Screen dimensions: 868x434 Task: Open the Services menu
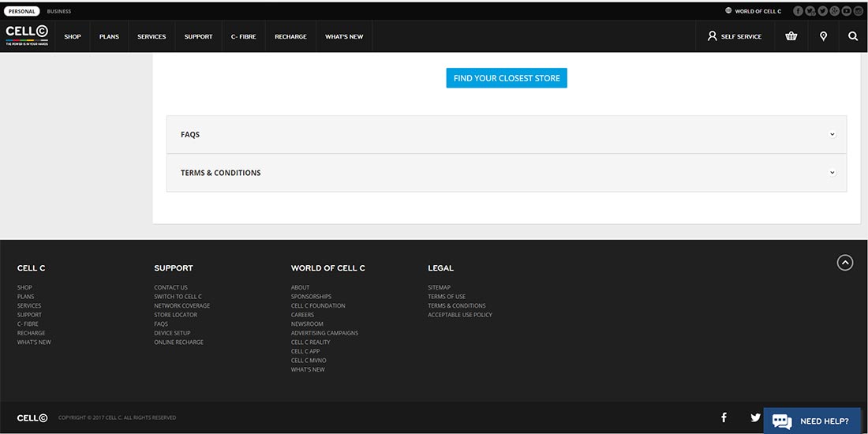152,36
